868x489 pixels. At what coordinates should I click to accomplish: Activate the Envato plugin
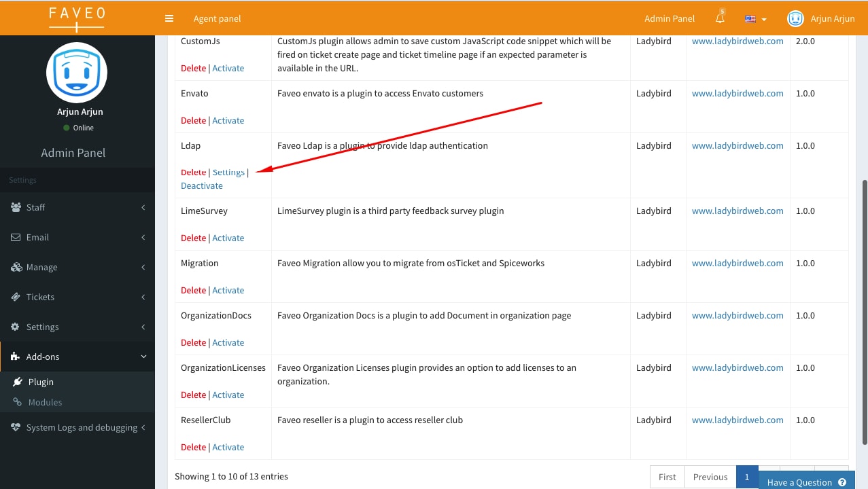tap(228, 120)
